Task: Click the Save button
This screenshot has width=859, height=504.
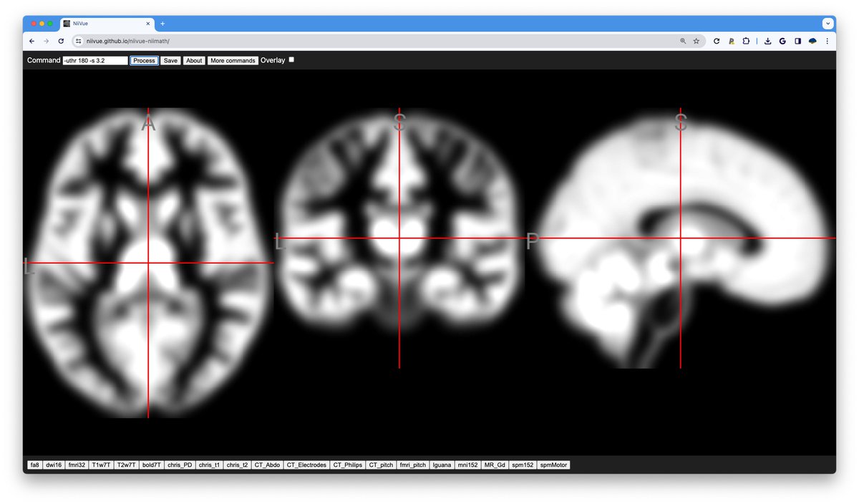Action: point(170,61)
